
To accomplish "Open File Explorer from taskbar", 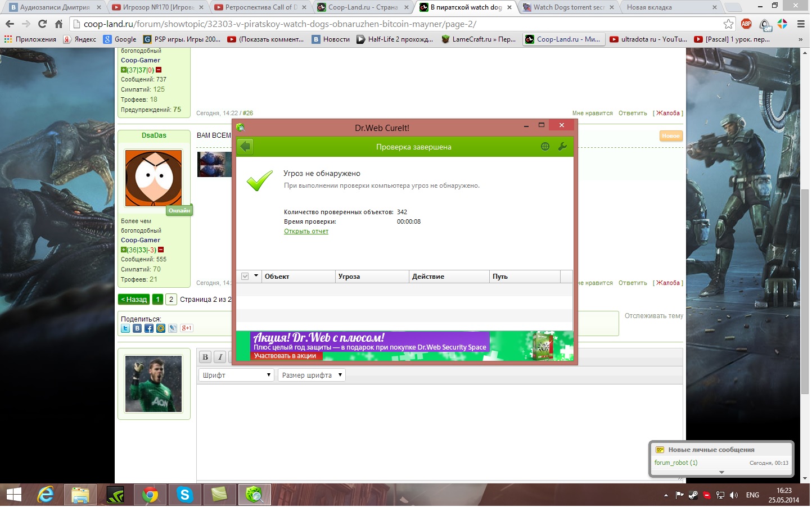I will tap(80, 495).
